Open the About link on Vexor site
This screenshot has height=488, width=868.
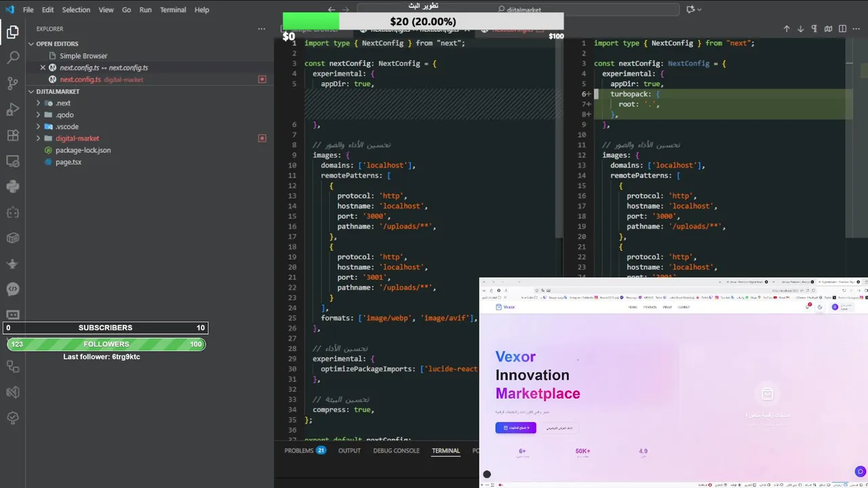tap(667, 307)
